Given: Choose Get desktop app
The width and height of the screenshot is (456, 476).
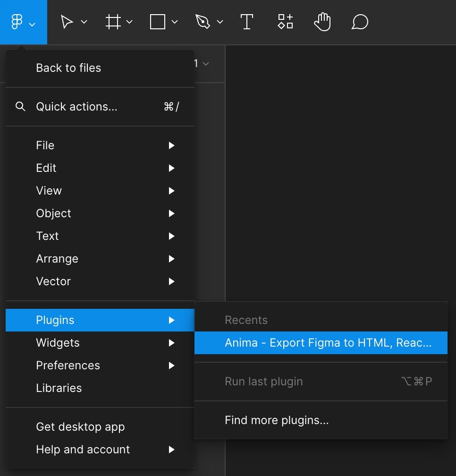Looking at the screenshot, I should pyautogui.click(x=80, y=427).
